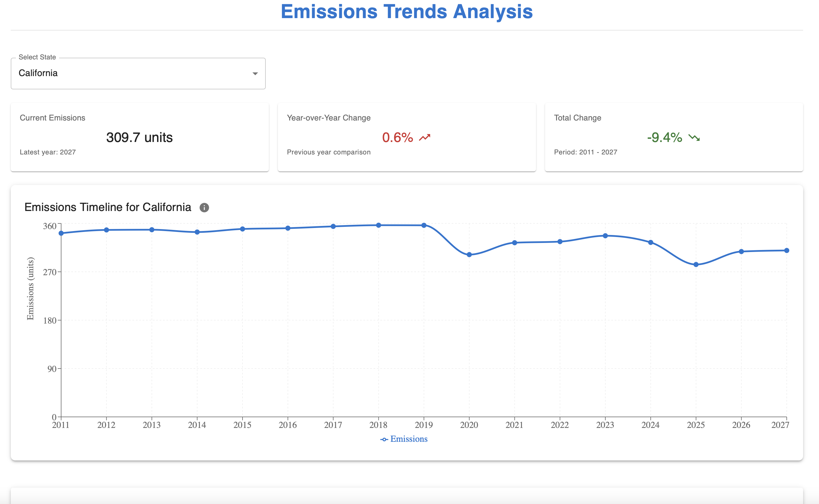Click the 2020 dip data point

pos(469,255)
